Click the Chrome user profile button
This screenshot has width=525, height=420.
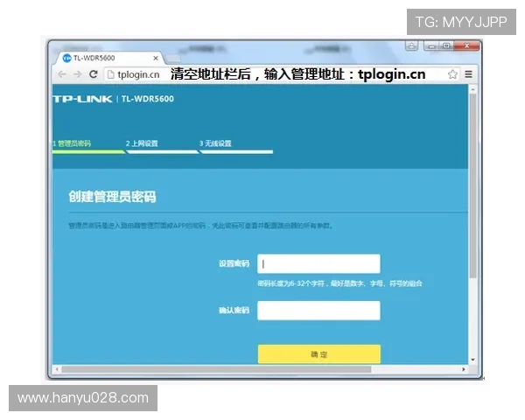coord(412,45)
